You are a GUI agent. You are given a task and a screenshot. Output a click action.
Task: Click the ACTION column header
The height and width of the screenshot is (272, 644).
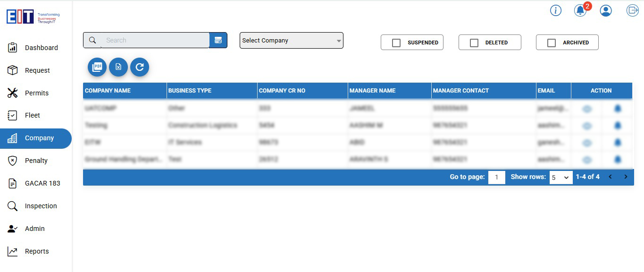601,91
